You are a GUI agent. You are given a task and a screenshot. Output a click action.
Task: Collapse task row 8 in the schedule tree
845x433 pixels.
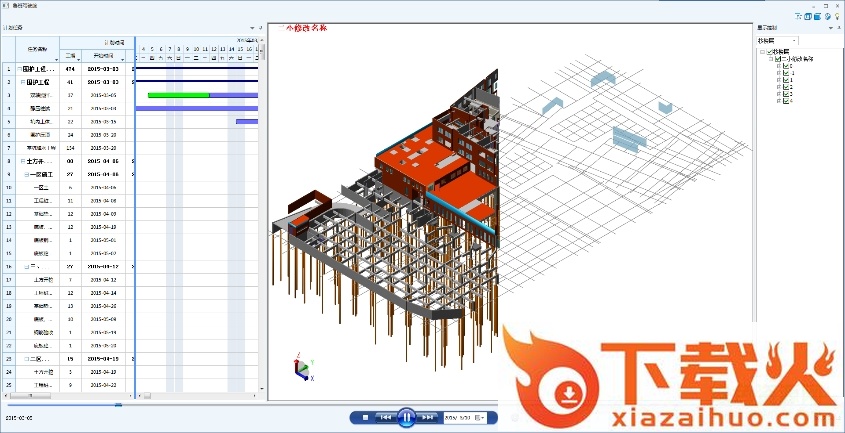pyautogui.click(x=22, y=160)
